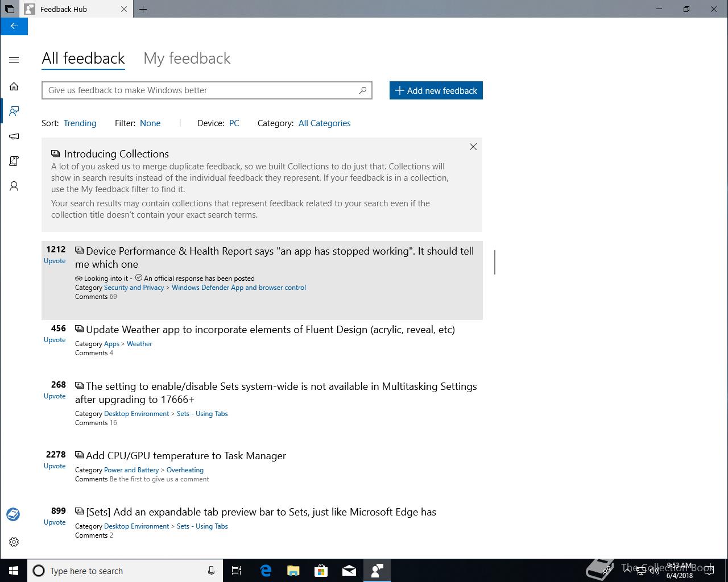Image resolution: width=728 pixels, height=582 pixels.
Task: Open the All Categories dropdown
Action: [x=324, y=123]
